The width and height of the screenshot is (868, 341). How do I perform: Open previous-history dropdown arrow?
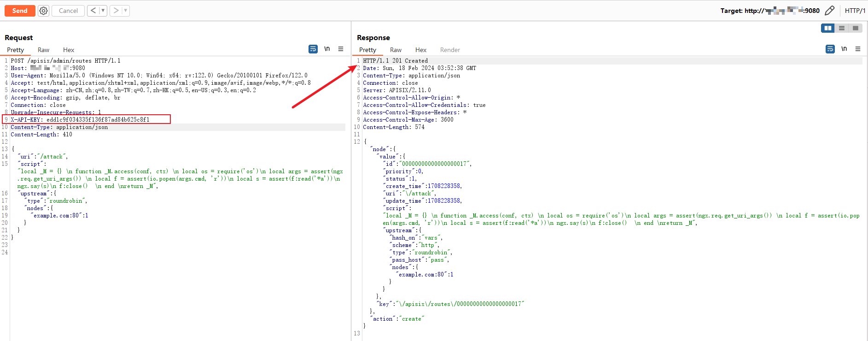103,11
